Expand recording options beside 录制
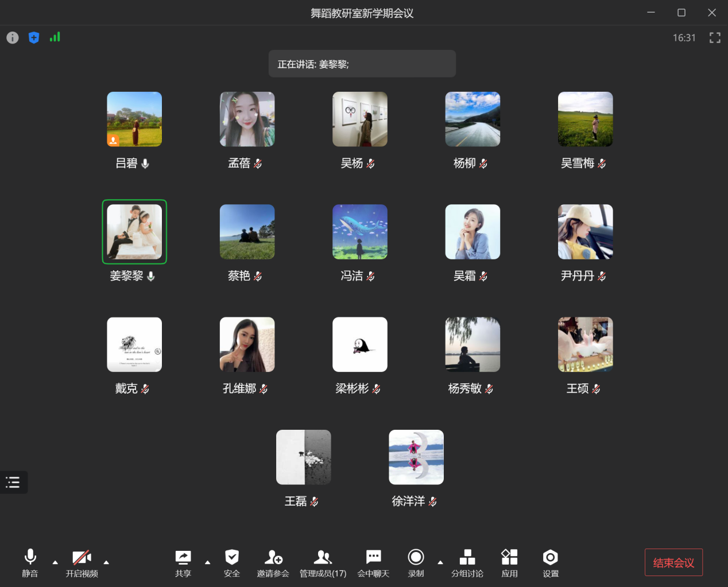728x587 pixels. tap(439, 563)
